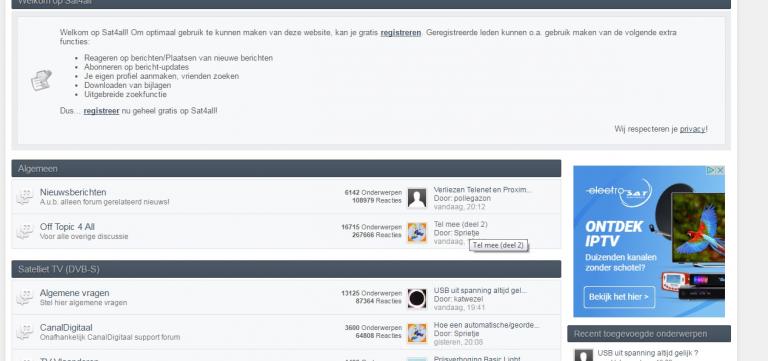Viewport: 768px width, 361px height.
Task: Open topic 'Prijsverhoging Basic Light'
Action: coord(477,359)
